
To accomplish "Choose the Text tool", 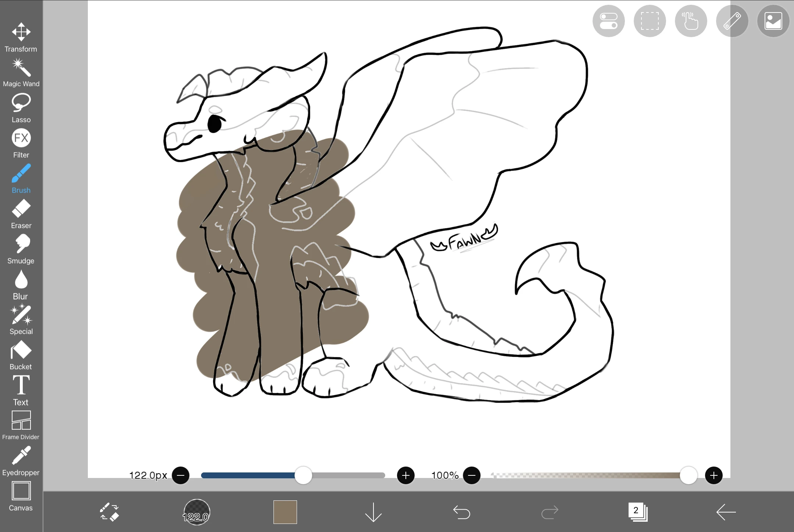I will click(21, 390).
